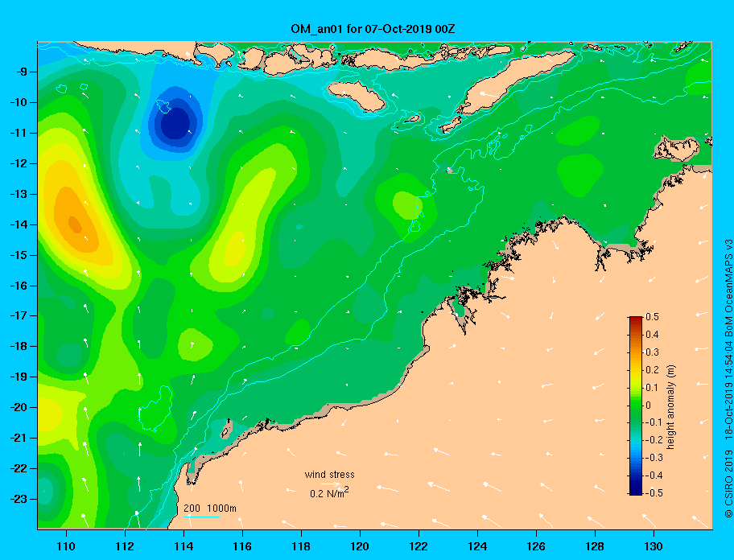Click latitude axis label '-12'

(x=19, y=163)
